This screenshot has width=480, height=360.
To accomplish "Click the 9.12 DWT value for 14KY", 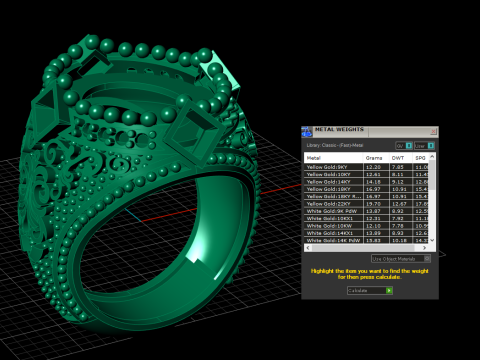I will tap(398, 182).
